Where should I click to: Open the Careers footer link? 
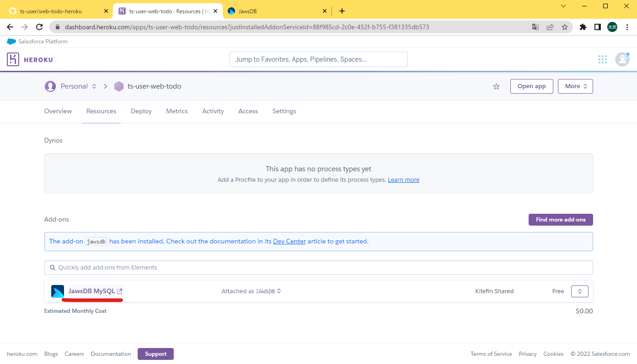coord(75,354)
